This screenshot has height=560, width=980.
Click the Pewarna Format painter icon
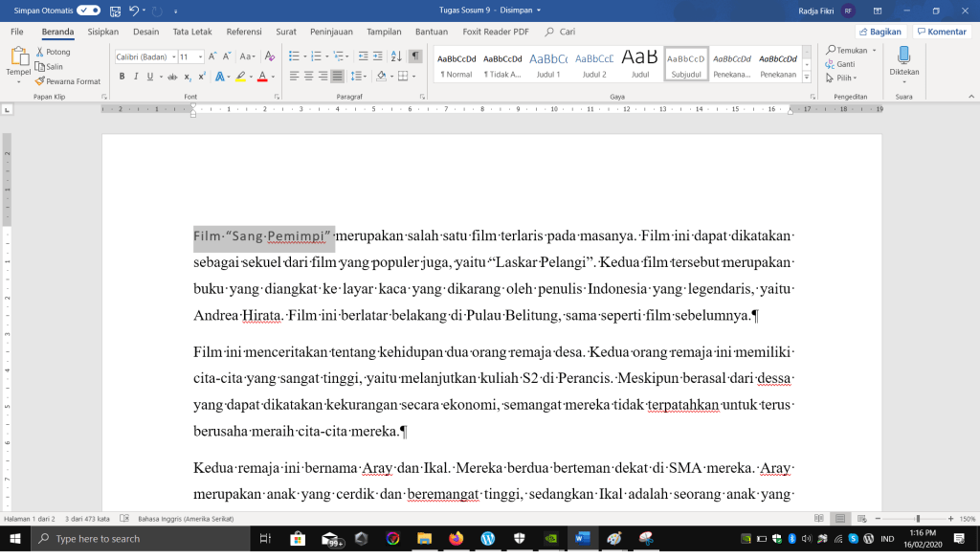[x=40, y=81]
